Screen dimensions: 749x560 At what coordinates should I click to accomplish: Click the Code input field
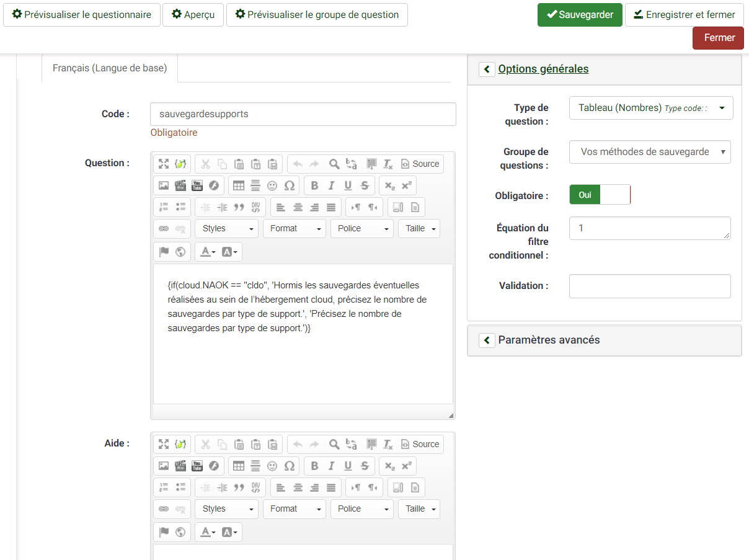point(303,114)
